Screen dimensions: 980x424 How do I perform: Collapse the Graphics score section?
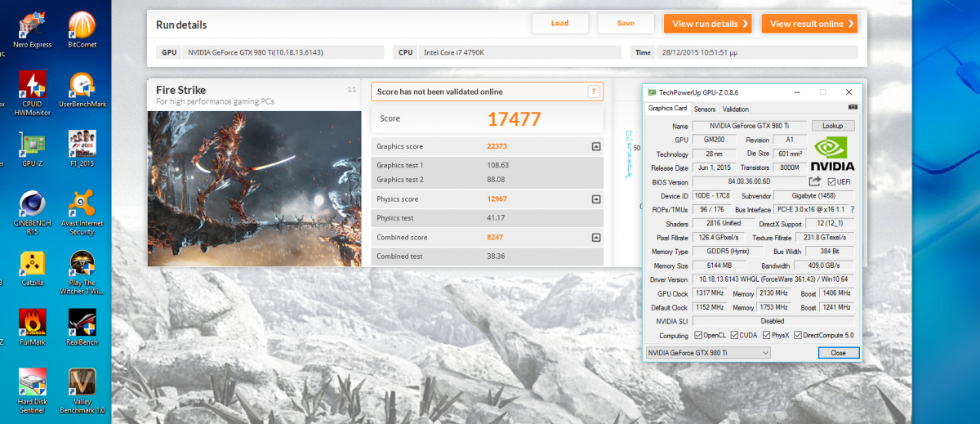pyautogui.click(x=596, y=147)
